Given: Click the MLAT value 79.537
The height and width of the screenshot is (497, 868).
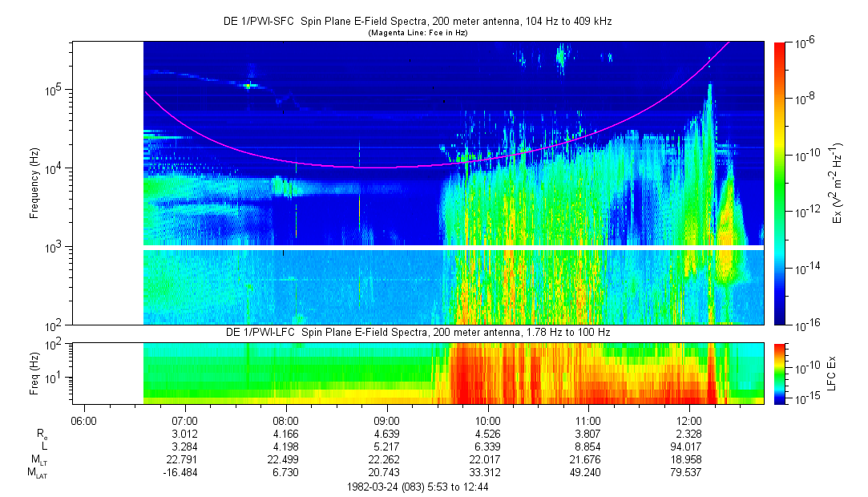Looking at the screenshot, I should (686, 473).
